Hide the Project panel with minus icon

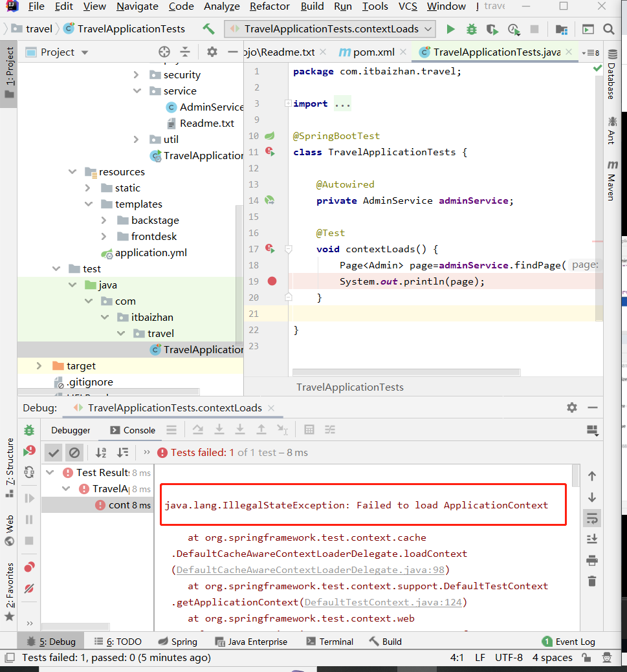(233, 52)
